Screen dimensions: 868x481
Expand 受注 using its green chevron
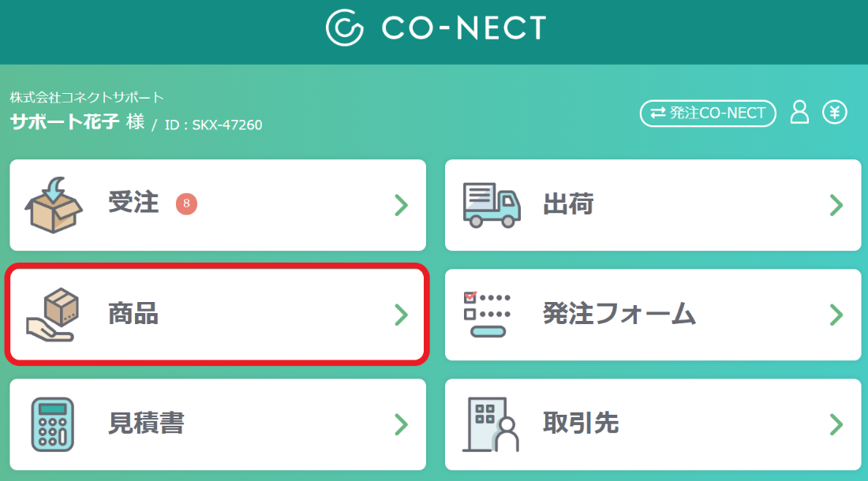[x=402, y=205]
